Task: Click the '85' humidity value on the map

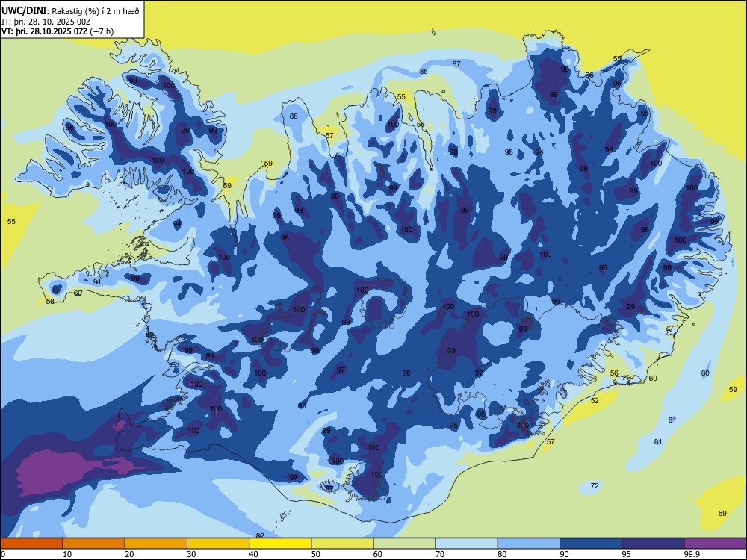Action: pos(424,72)
